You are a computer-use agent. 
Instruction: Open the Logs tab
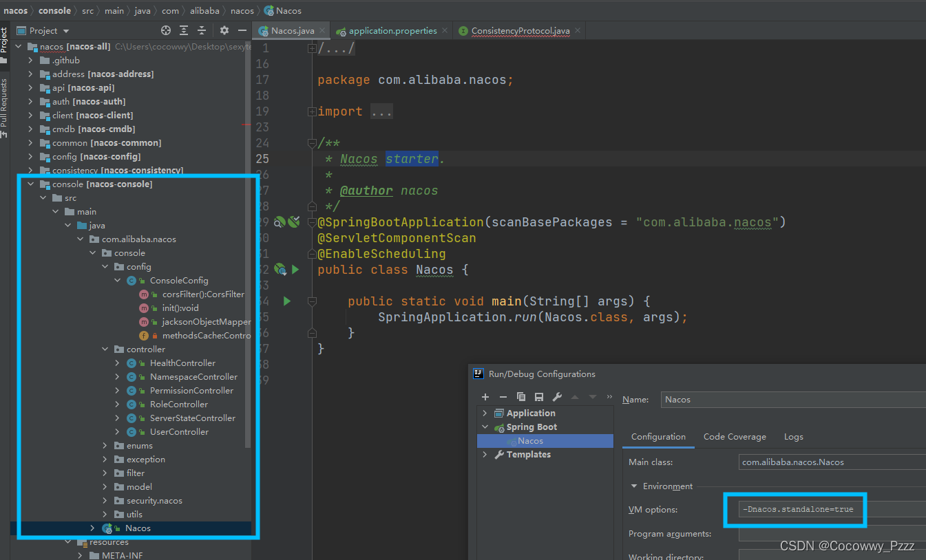(x=794, y=437)
